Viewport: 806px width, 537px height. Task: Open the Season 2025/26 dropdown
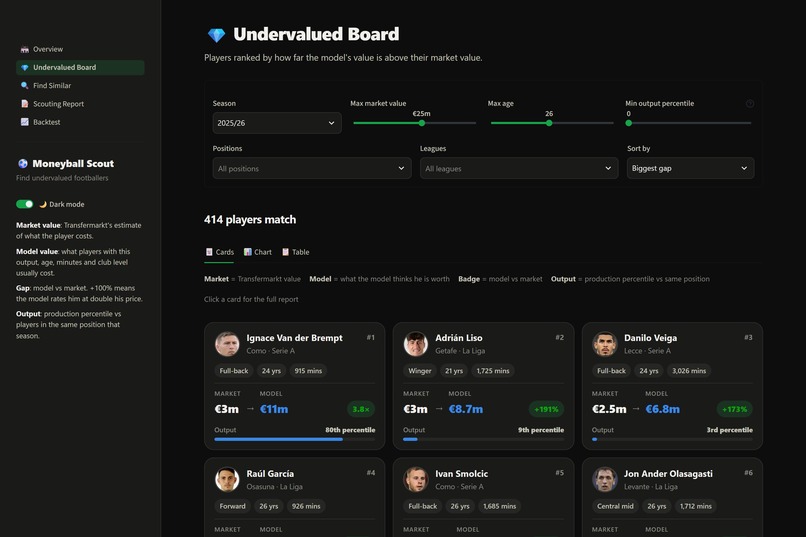tap(277, 123)
